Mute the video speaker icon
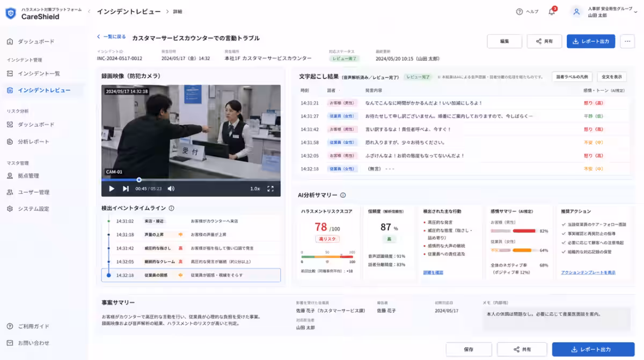 171,189
